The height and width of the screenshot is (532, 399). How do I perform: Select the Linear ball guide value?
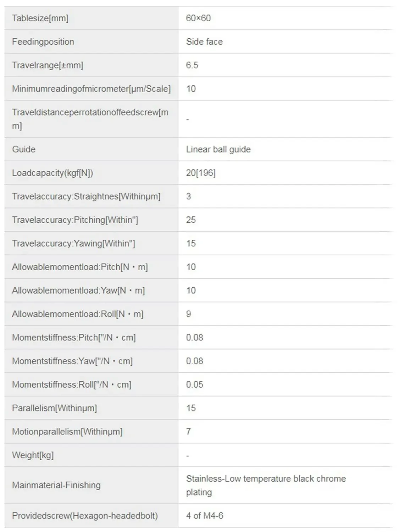click(218, 149)
